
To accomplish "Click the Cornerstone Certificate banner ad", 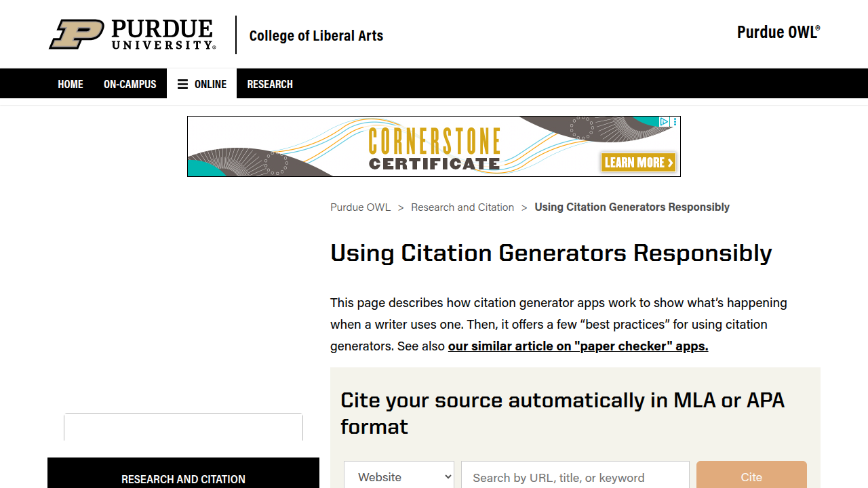I will pos(434,146).
